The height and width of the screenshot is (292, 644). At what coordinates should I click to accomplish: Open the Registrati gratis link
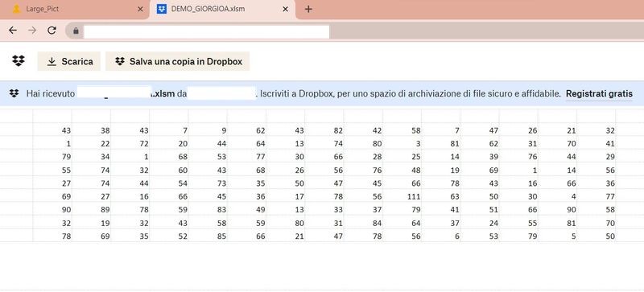(x=599, y=93)
